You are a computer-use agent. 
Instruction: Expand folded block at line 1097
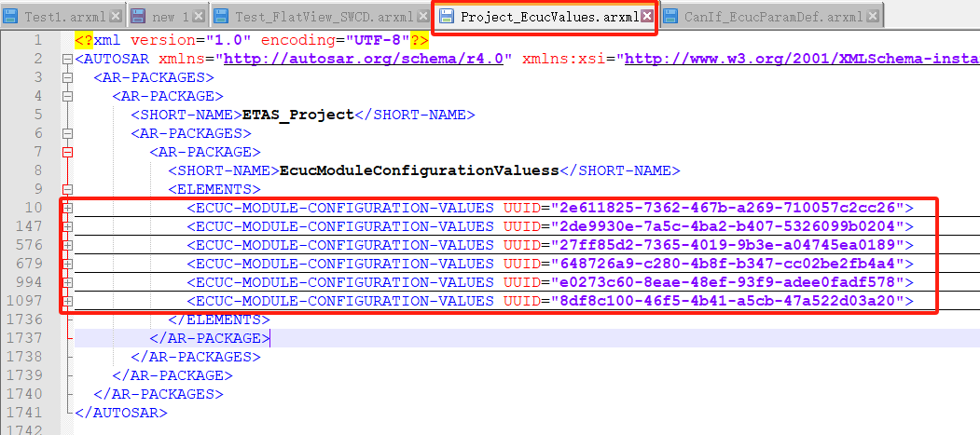coord(67,302)
